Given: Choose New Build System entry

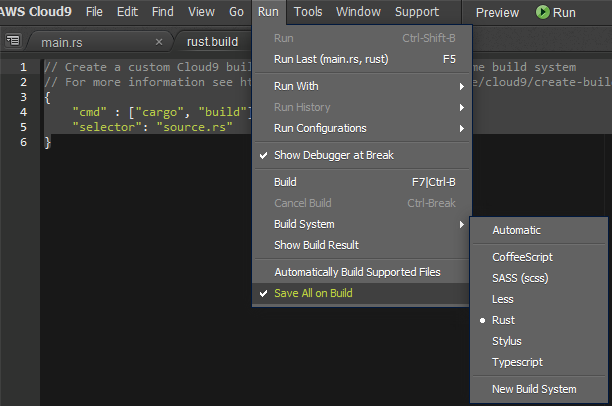Looking at the screenshot, I should tap(534, 389).
